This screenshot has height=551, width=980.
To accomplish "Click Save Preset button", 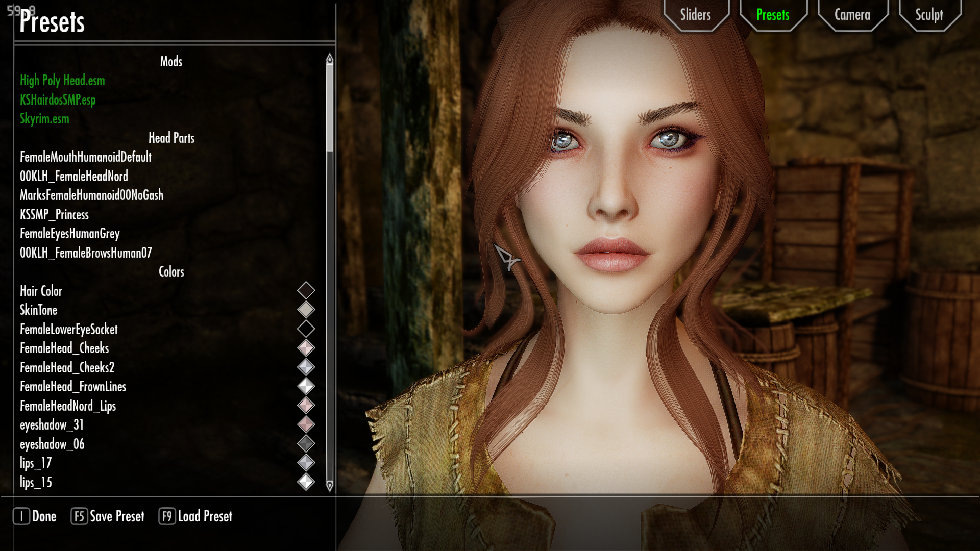I will click(x=108, y=516).
